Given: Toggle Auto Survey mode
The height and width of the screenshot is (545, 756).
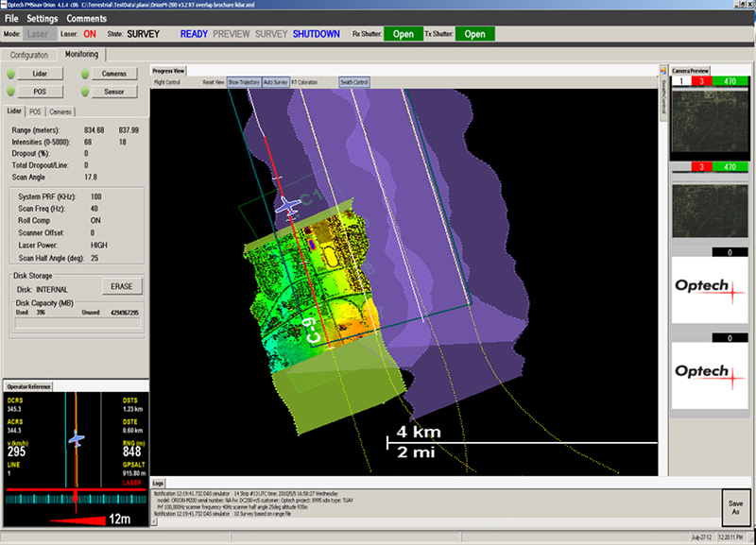Looking at the screenshot, I should click(x=275, y=82).
